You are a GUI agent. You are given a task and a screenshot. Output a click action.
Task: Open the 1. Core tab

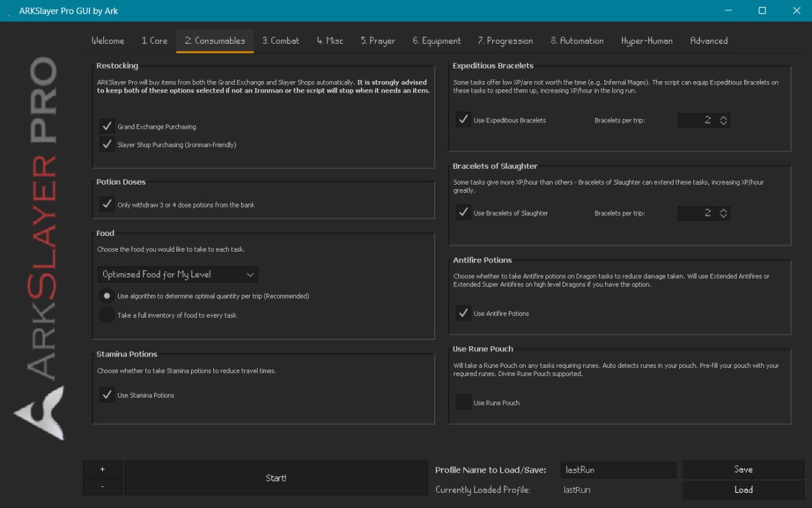pyautogui.click(x=154, y=41)
